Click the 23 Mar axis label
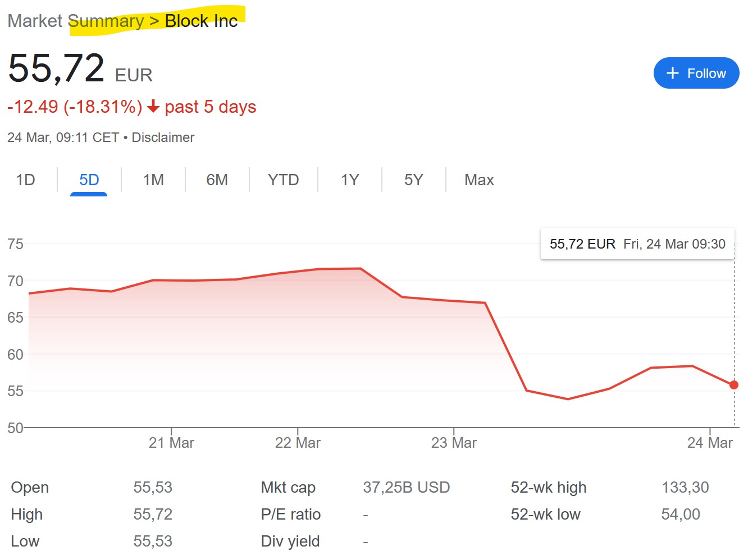Image resolution: width=748 pixels, height=560 pixels. [454, 443]
